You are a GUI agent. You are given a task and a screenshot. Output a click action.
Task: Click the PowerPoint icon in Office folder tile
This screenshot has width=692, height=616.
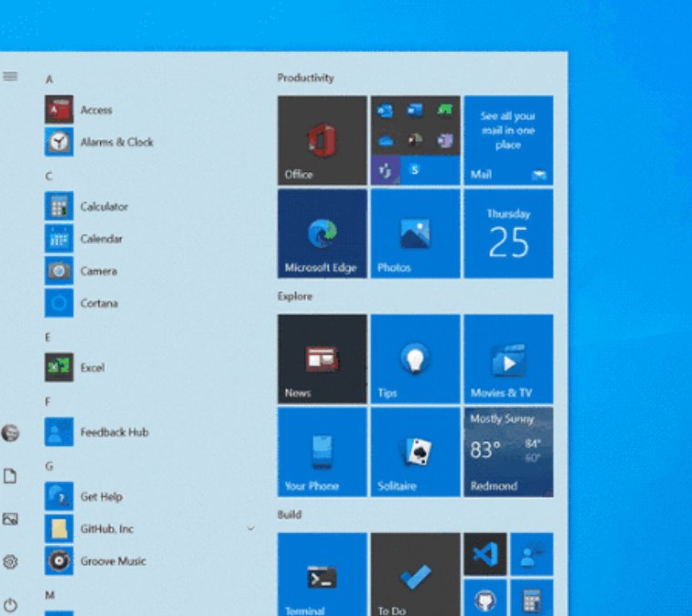(415, 141)
